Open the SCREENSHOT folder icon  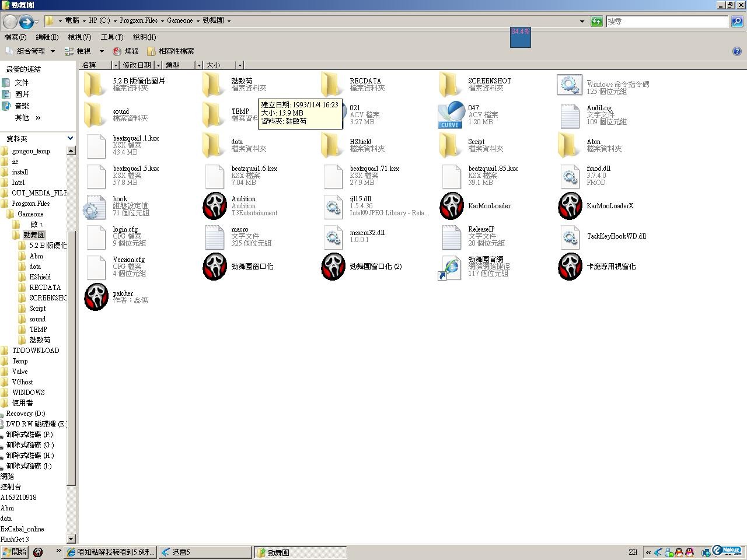click(451, 85)
